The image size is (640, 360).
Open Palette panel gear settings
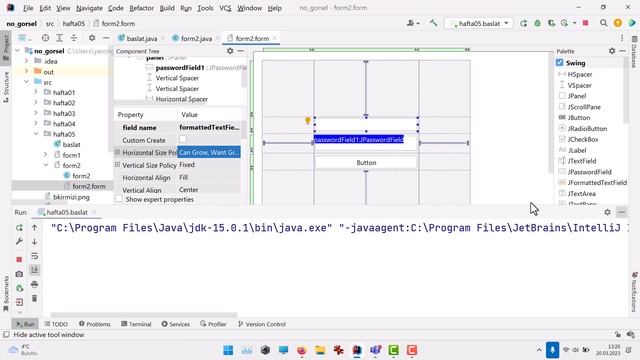(612, 51)
